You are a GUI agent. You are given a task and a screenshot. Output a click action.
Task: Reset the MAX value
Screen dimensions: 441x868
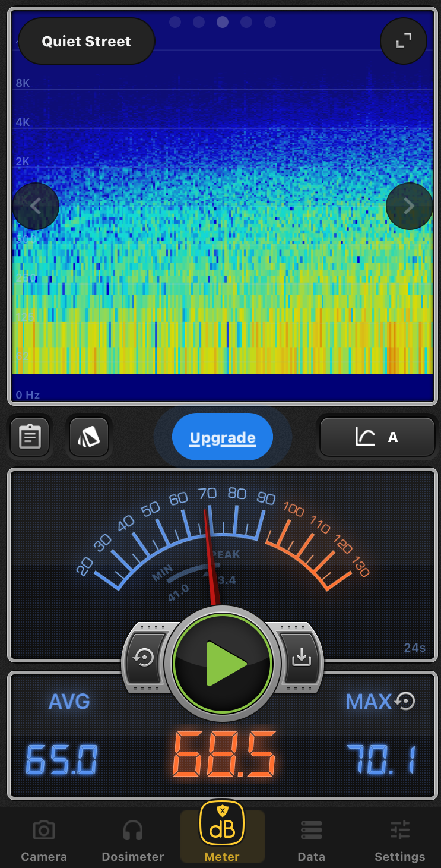tap(405, 701)
